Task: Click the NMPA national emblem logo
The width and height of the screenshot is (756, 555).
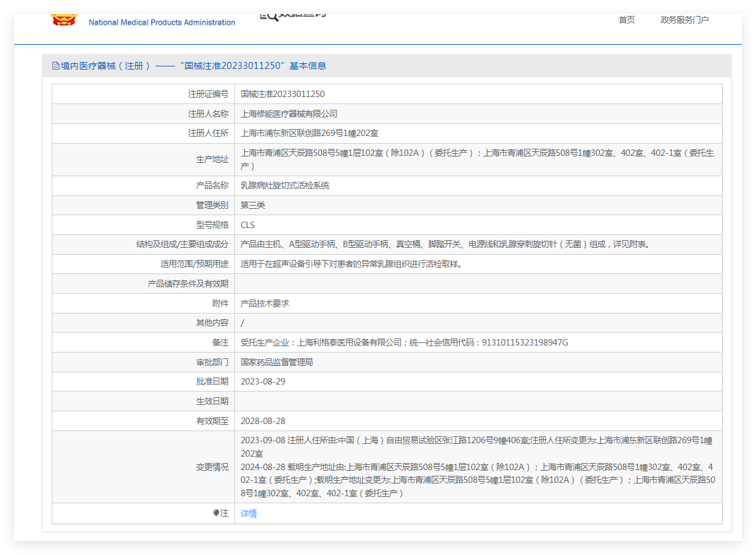Action: (x=64, y=20)
